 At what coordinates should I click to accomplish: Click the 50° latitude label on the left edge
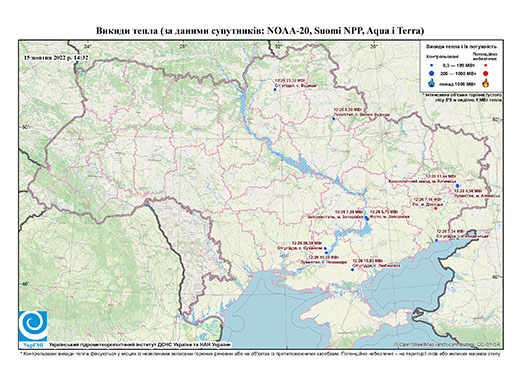[25, 127]
